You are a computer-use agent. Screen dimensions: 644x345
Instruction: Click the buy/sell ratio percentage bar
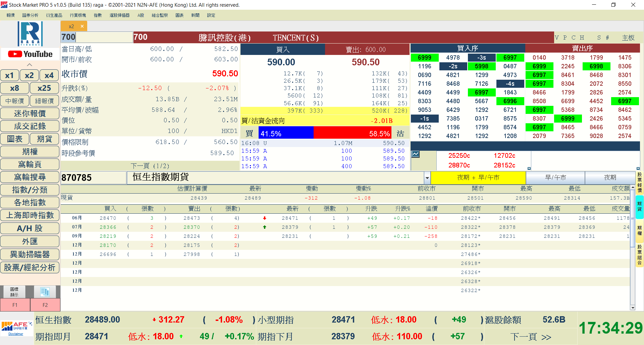pyautogui.click(x=325, y=133)
